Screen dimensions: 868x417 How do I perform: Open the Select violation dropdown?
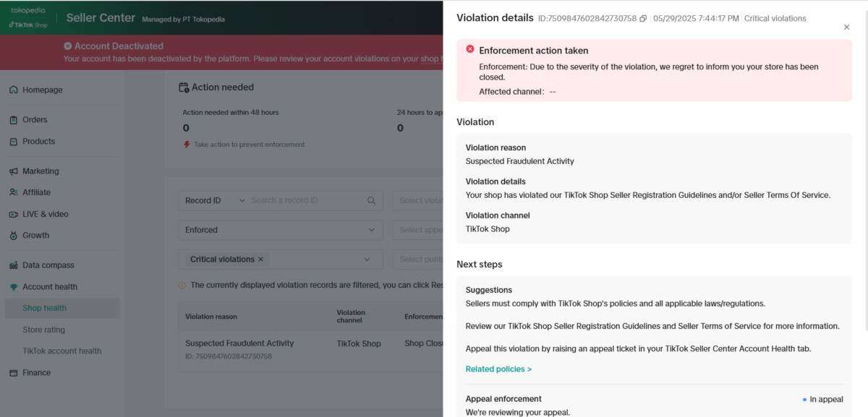coord(418,201)
